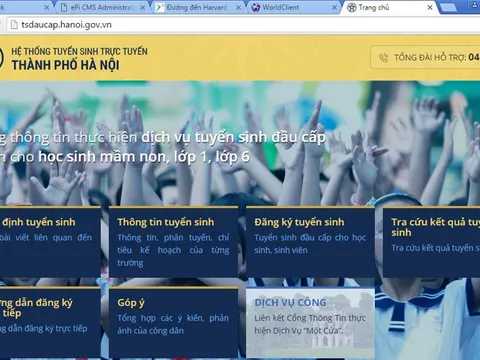This screenshot has width=480, height=360.
Task: Click the WorldClient tab globe favicon
Action: point(256,7)
